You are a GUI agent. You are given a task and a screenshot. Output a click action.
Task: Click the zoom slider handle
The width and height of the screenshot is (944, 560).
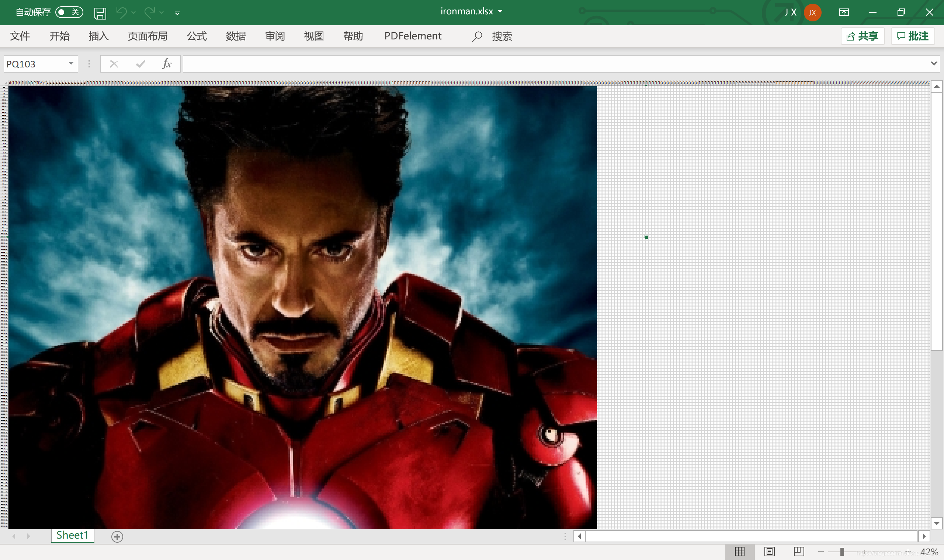click(841, 552)
